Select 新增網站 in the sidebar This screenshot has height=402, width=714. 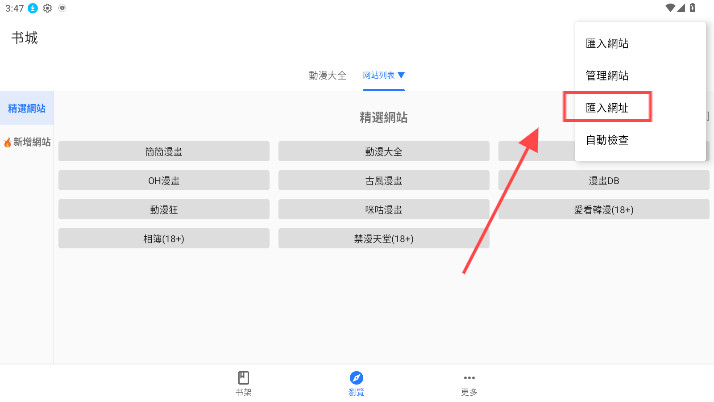click(27, 142)
